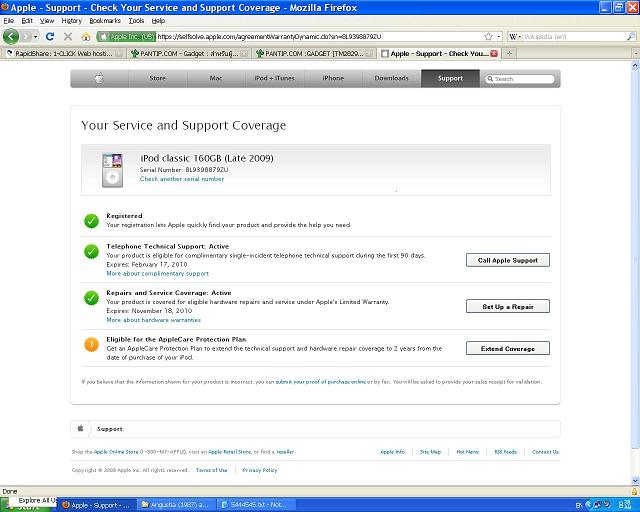Close the Apple Support tab via red X

point(494,53)
